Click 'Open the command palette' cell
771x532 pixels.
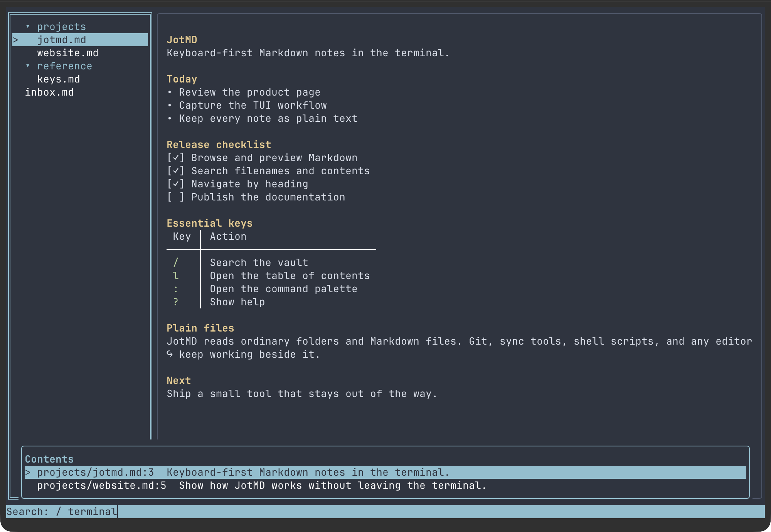(x=284, y=289)
